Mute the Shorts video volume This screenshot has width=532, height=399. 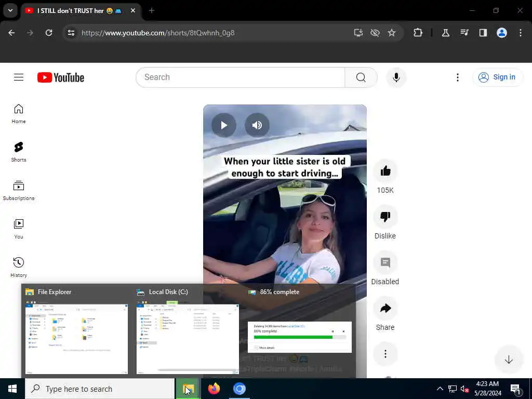[257, 125]
